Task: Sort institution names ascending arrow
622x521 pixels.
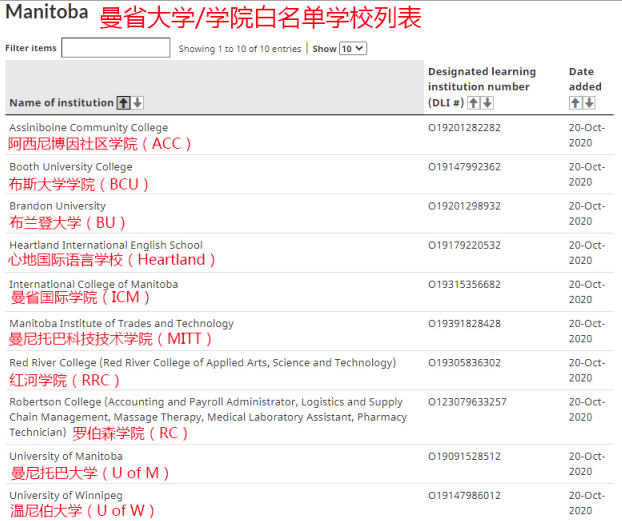Action: click(x=123, y=103)
